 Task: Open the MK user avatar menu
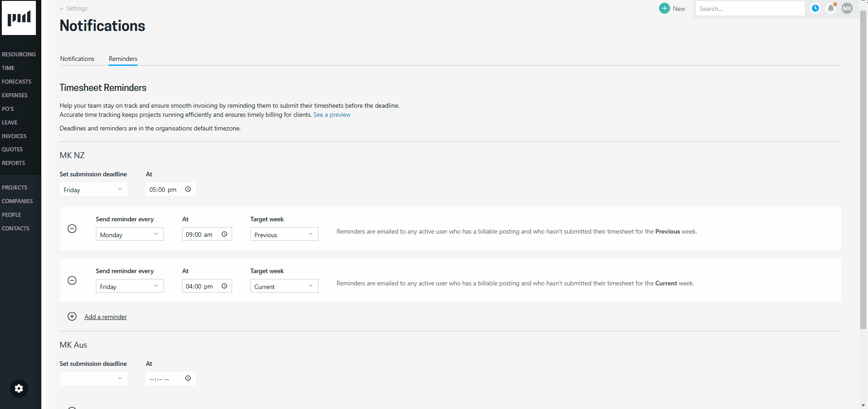[x=847, y=8]
